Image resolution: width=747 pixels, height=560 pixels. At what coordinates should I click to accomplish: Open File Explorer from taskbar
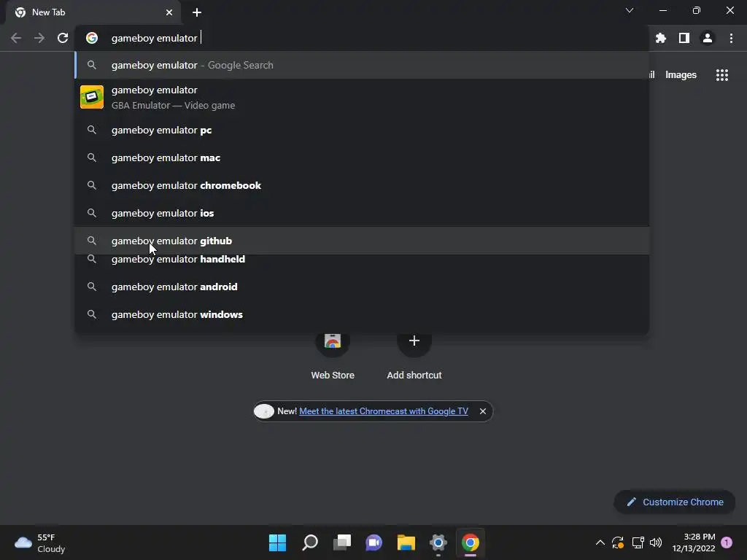point(406,542)
